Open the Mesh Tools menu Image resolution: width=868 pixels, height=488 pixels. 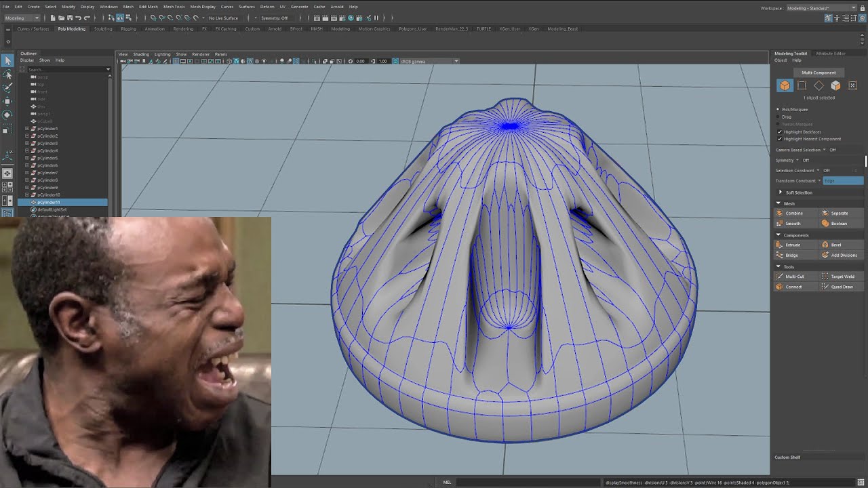coord(174,7)
